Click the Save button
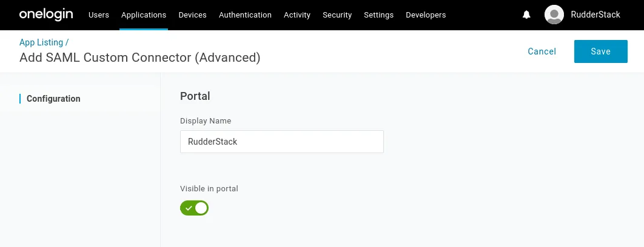Image resolution: width=644 pixels, height=247 pixels. [x=600, y=51]
